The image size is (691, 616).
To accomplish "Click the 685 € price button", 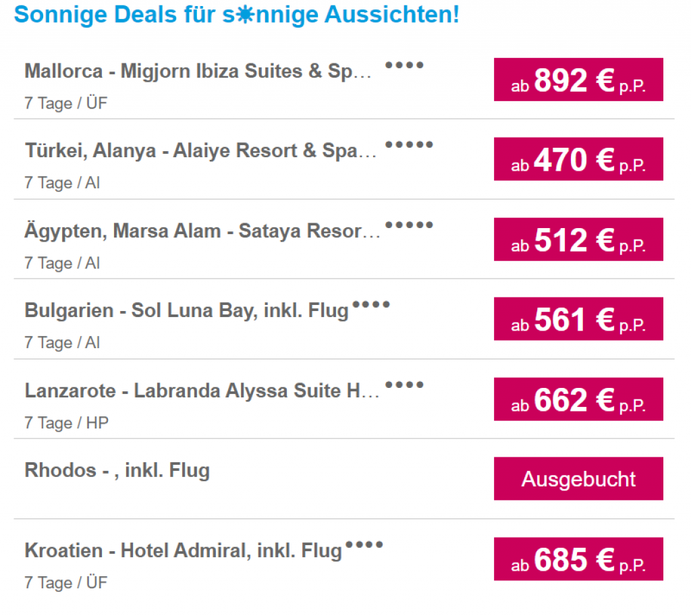I will pos(578,559).
